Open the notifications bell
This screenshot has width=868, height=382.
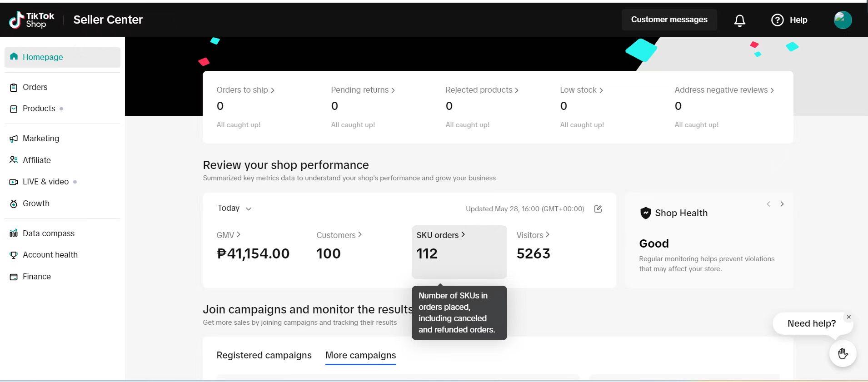tap(740, 20)
